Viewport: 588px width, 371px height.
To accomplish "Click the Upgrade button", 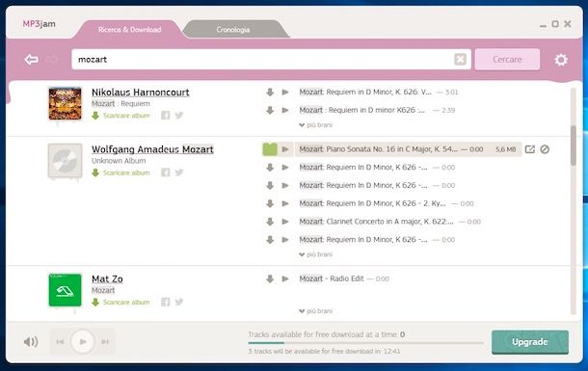I will (x=530, y=342).
